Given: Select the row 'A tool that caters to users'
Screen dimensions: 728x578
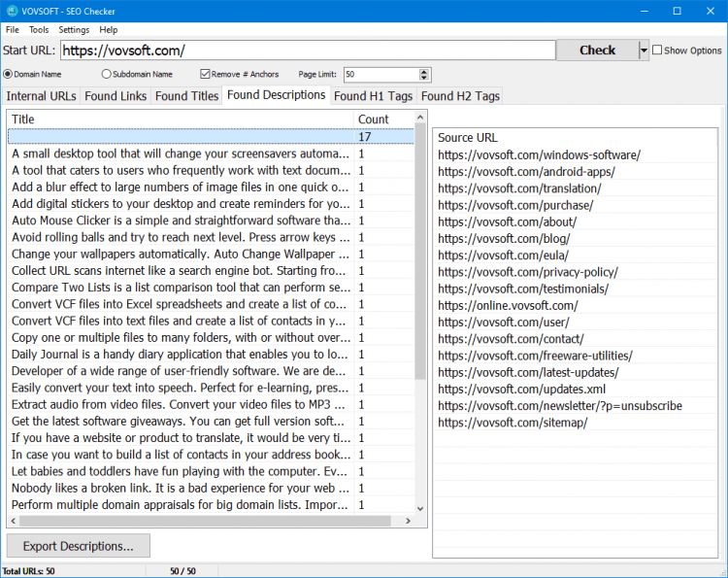Looking at the screenshot, I should pos(211,171).
